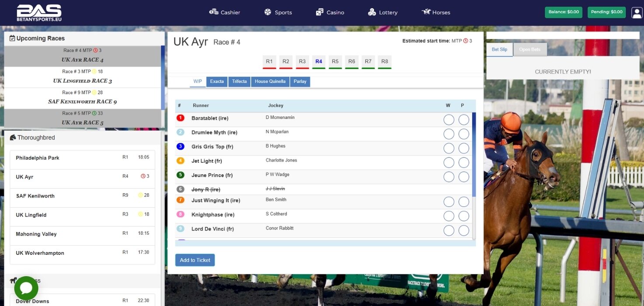Click yellow clock icon in UK Lingfield track row
644x306 pixels.
point(141,214)
